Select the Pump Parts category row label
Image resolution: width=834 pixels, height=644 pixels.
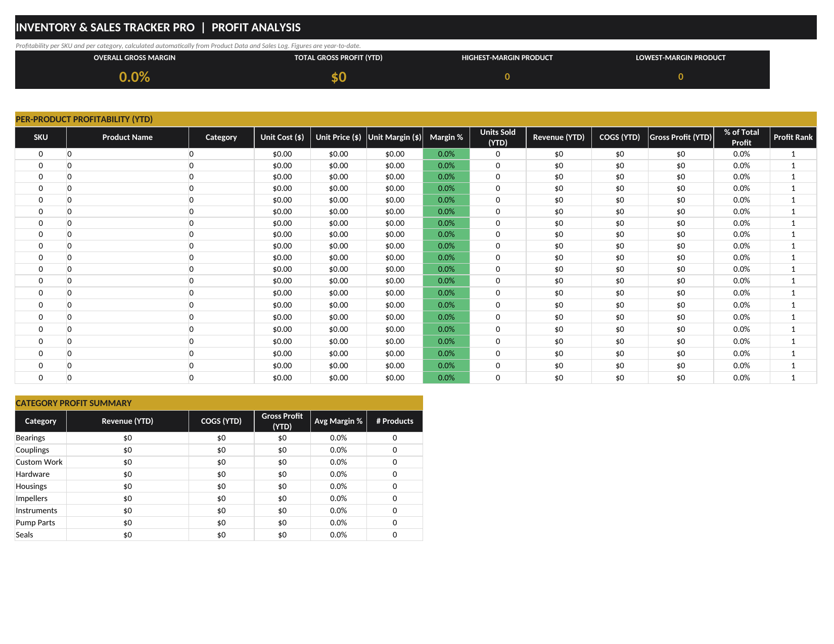coord(35,523)
